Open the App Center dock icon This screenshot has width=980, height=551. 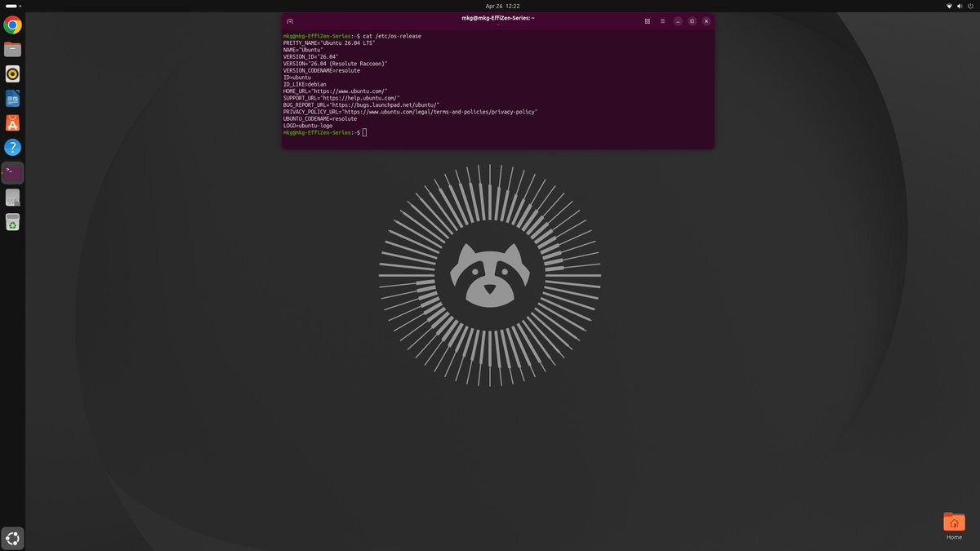pyautogui.click(x=12, y=123)
